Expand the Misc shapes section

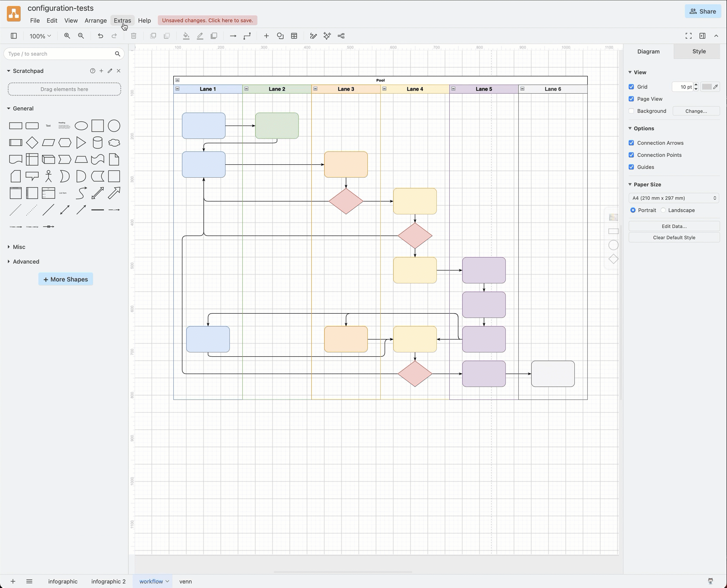point(9,247)
